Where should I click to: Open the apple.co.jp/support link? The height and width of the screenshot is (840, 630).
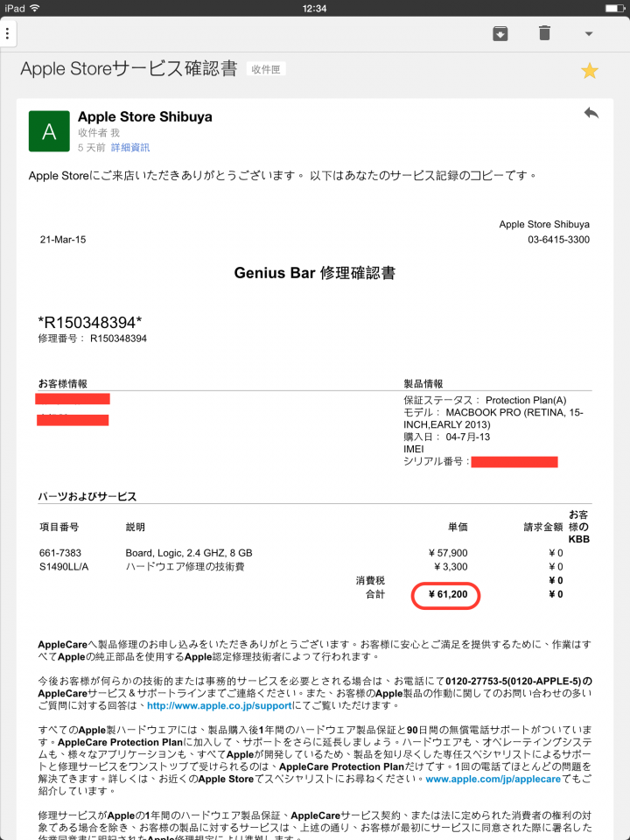click(219, 705)
